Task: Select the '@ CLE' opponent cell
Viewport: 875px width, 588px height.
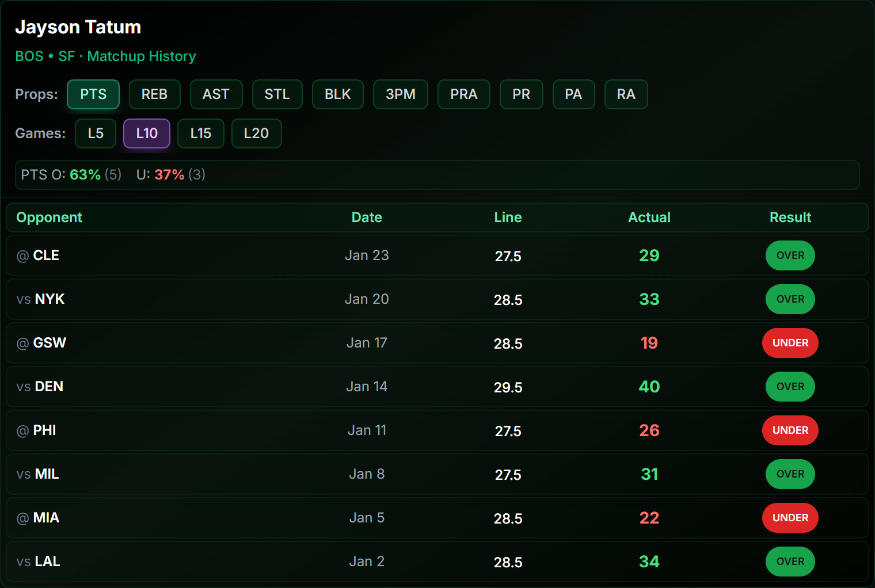Action: [x=38, y=255]
